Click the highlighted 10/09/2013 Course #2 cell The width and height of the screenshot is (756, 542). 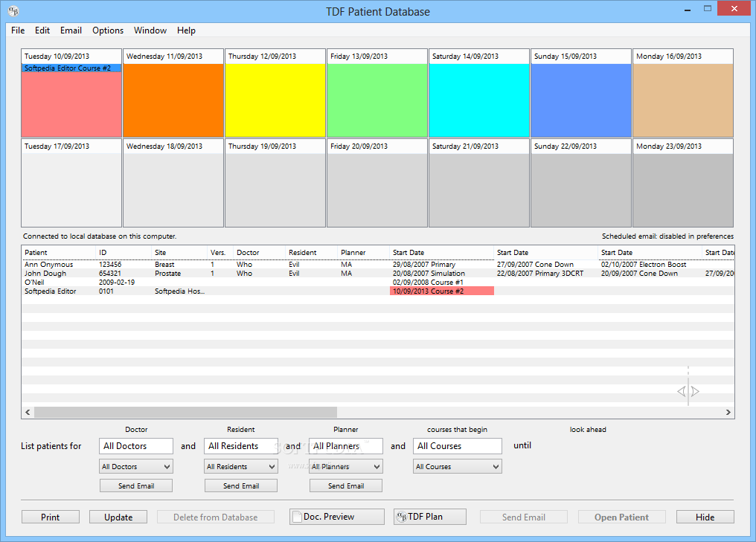point(442,291)
